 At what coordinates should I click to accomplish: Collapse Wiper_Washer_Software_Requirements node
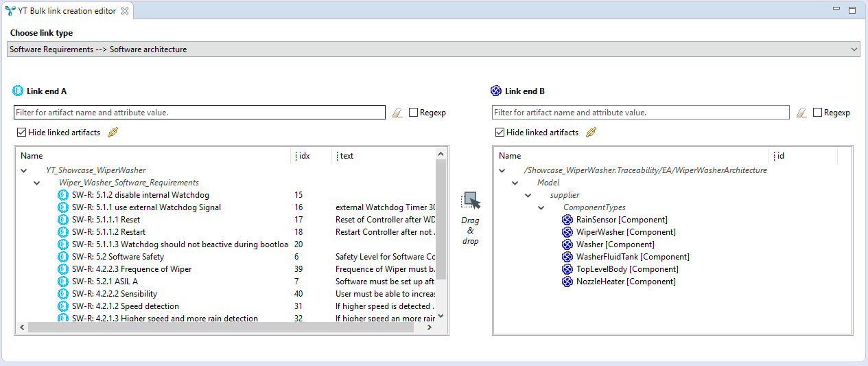tap(37, 183)
